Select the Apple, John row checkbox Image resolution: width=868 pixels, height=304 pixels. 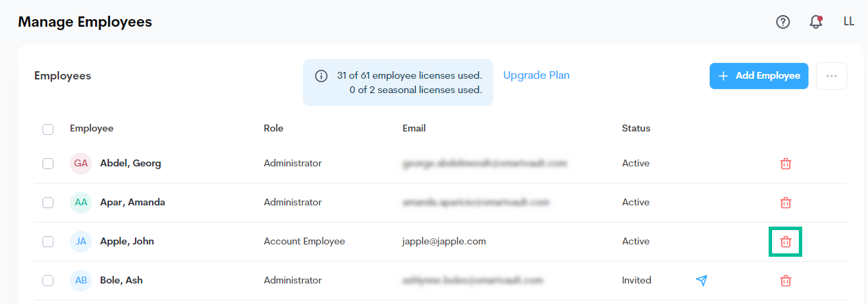tap(48, 242)
